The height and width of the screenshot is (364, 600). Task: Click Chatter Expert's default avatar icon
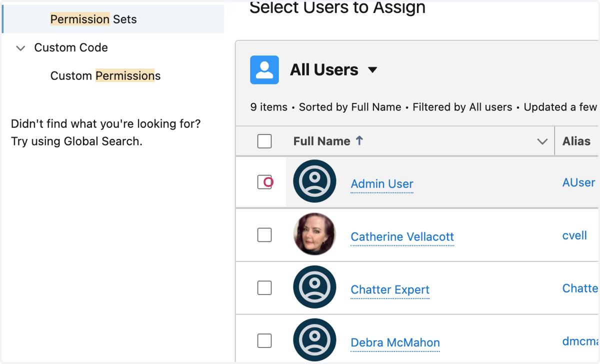314,287
